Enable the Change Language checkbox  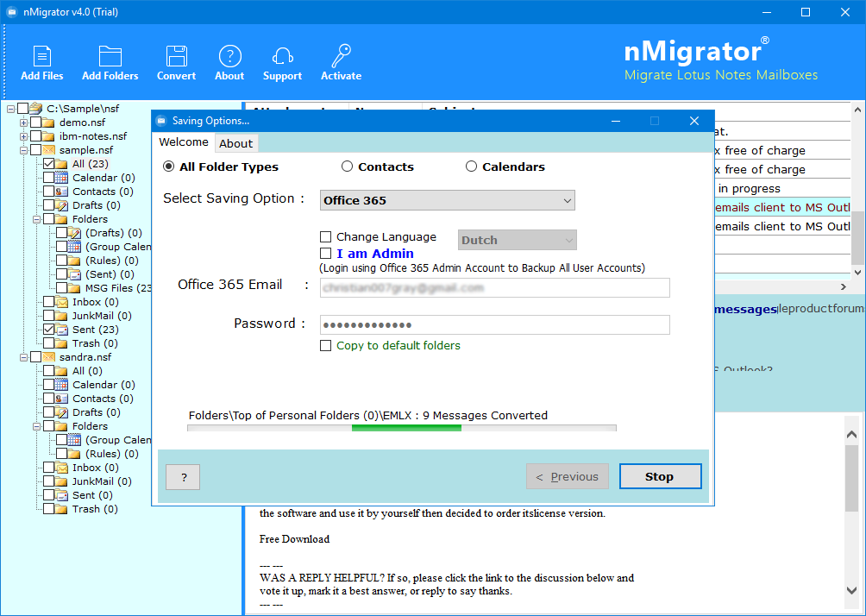[x=326, y=237]
